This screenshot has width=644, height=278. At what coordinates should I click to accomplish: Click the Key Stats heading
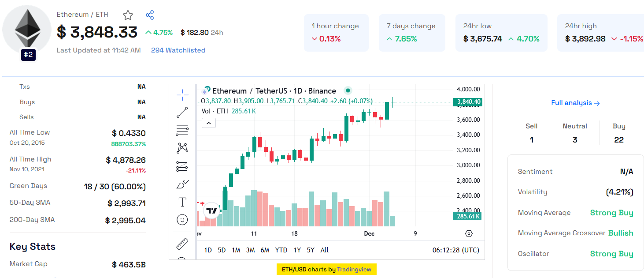[x=33, y=247]
